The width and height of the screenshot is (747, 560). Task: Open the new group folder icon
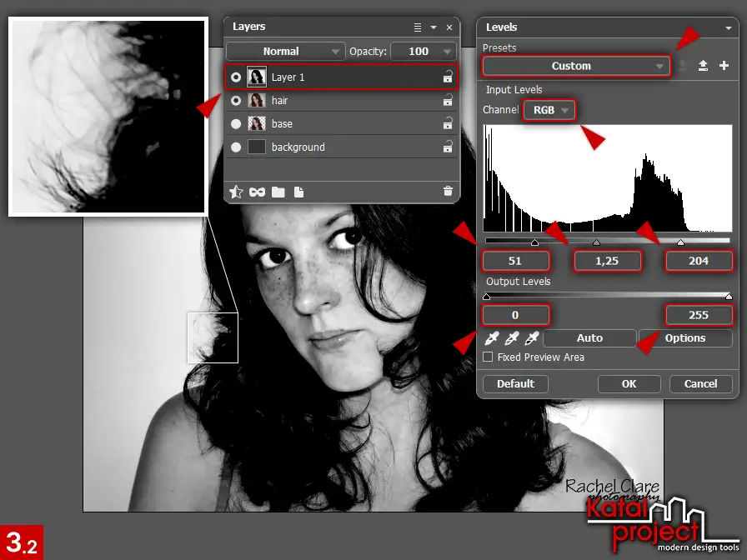[279, 192]
